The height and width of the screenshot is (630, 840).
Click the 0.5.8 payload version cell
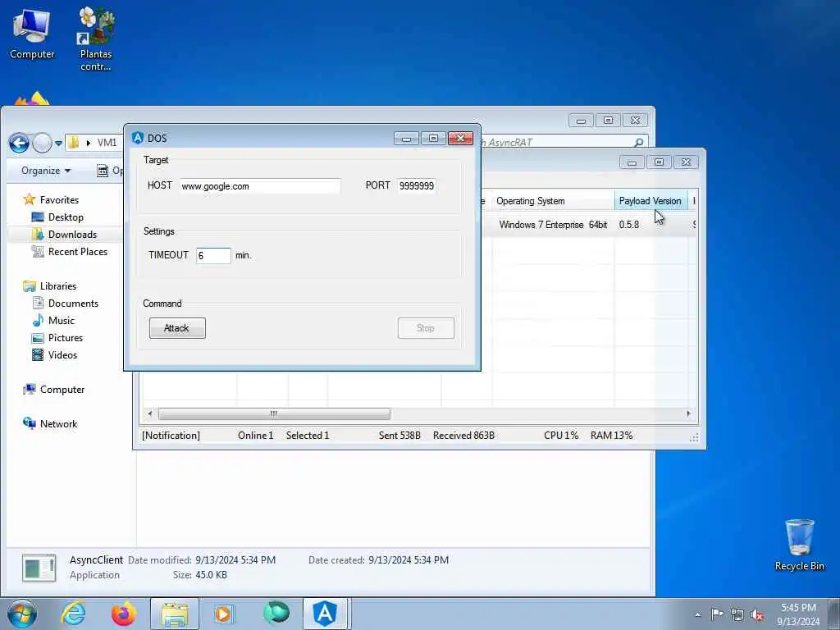tap(629, 225)
